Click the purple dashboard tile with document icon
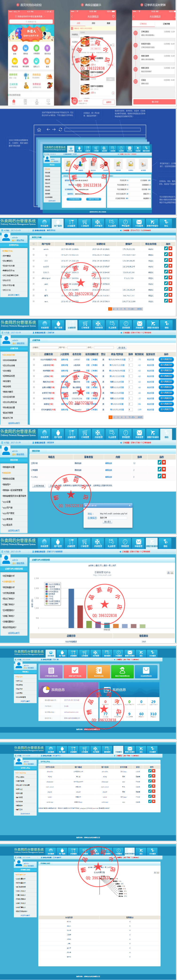177x980 pixels. 51,672
